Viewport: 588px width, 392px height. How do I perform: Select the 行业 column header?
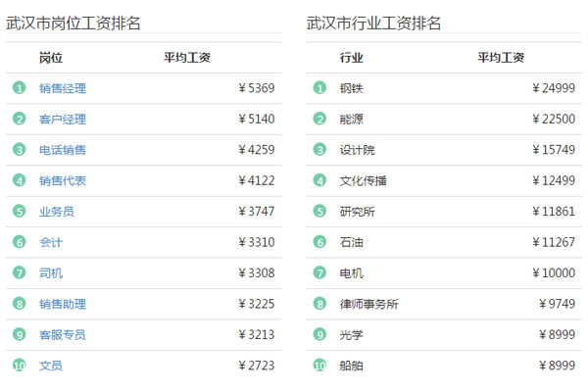(x=352, y=58)
